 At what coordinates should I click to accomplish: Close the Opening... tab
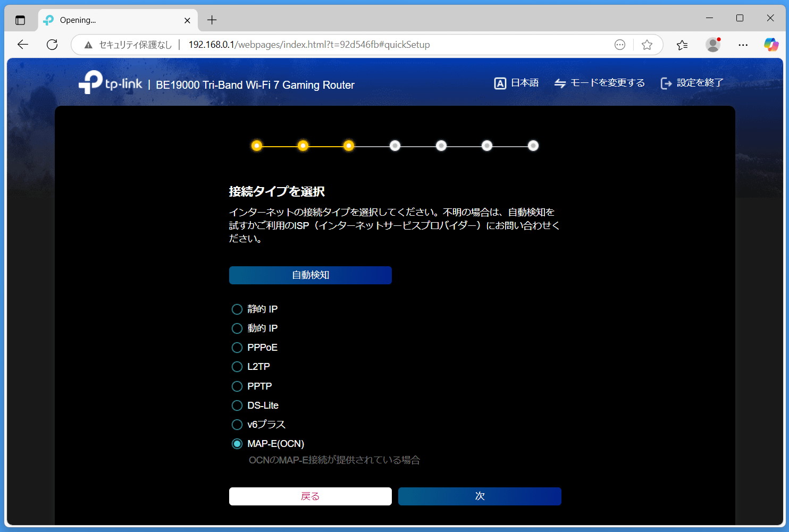pos(187,20)
